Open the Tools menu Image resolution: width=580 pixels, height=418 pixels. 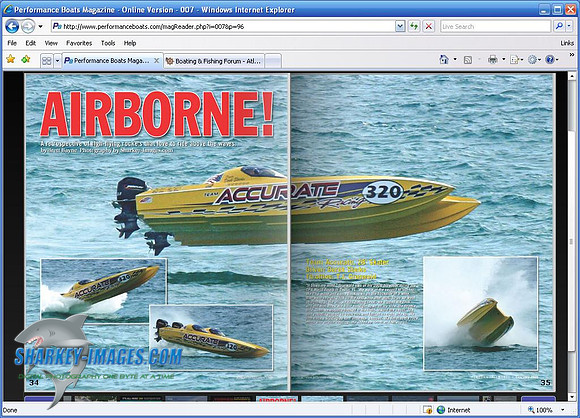click(108, 43)
